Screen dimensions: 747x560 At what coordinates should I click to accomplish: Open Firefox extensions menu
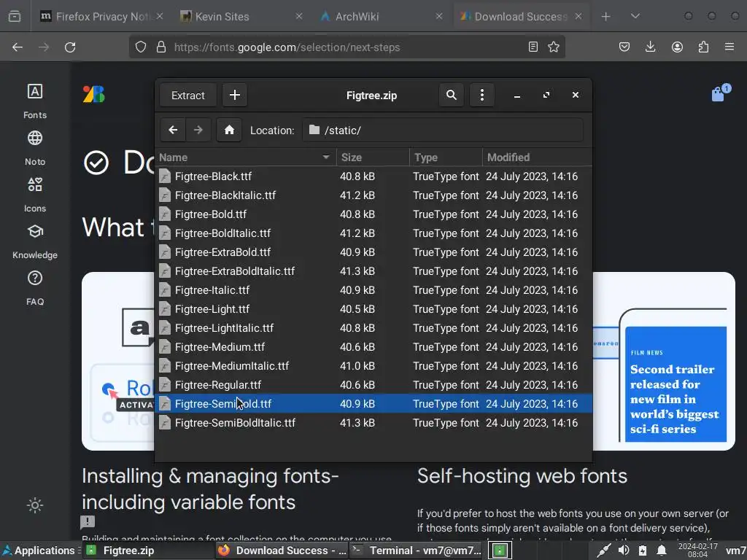coord(703,47)
